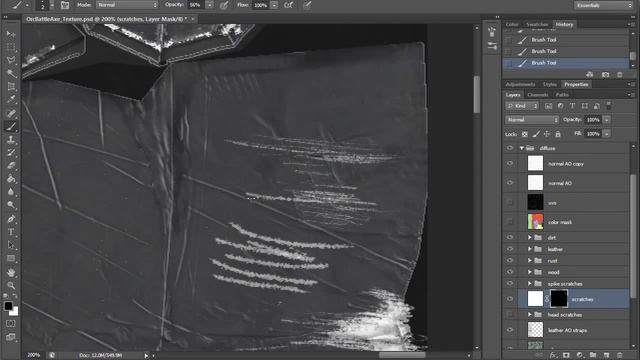Select scratches layer mask thumbnail
Screen dimensions: 640x360
pos(559,299)
